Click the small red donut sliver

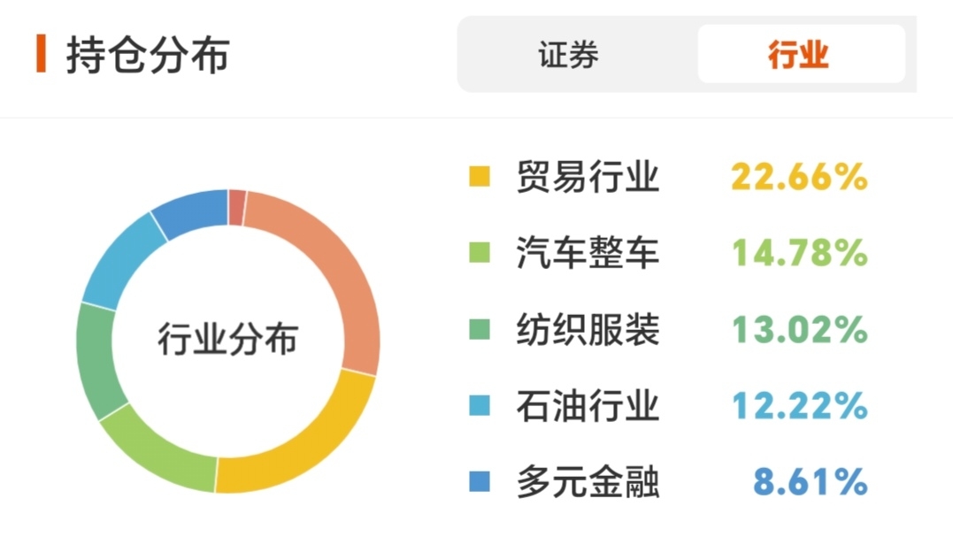point(236,207)
